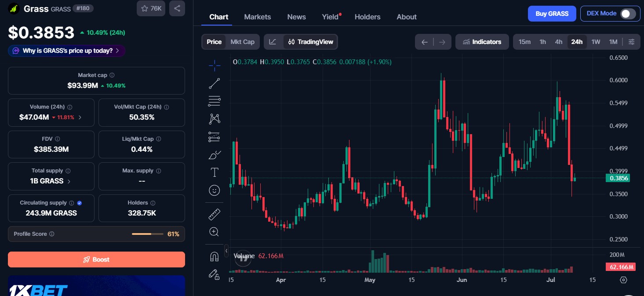
Task: Click the Liq/Mkt Cap info icon
Action: coord(159,139)
